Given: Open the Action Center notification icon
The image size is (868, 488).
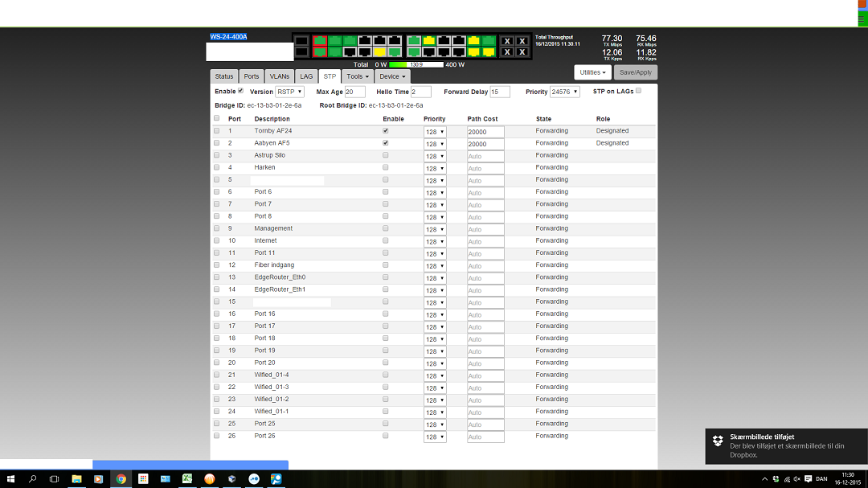Looking at the screenshot, I should coord(806,478).
